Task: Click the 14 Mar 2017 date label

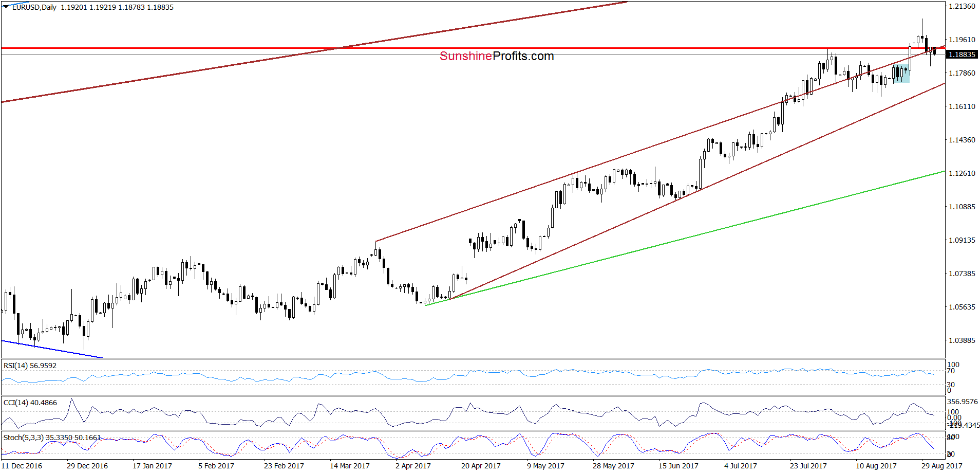Action: (350, 466)
